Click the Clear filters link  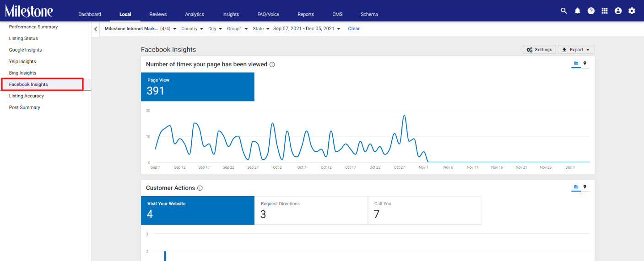click(354, 28)
